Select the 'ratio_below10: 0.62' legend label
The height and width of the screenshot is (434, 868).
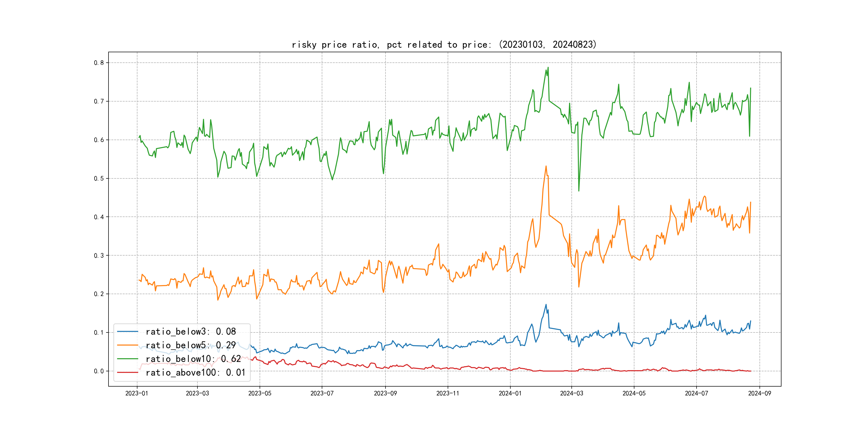193,359
